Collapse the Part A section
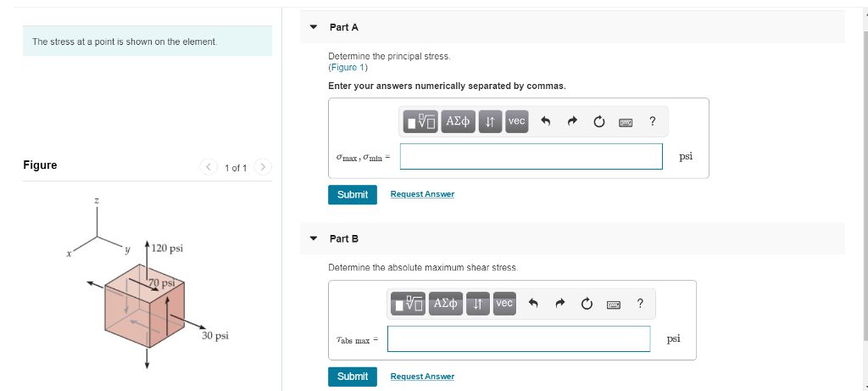This screenshot has width=868, height=391. (314, 26)
